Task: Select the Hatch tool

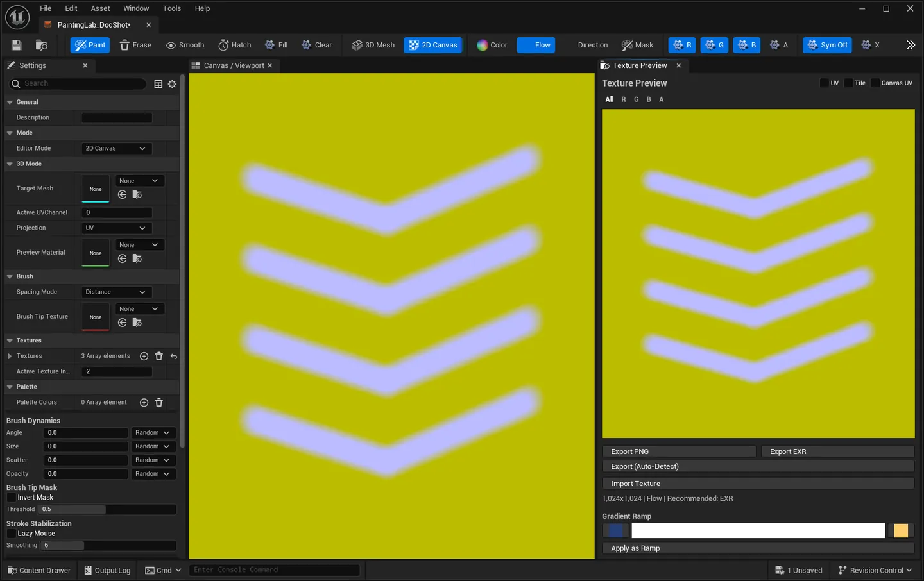Action: click(x=235, y=45)
